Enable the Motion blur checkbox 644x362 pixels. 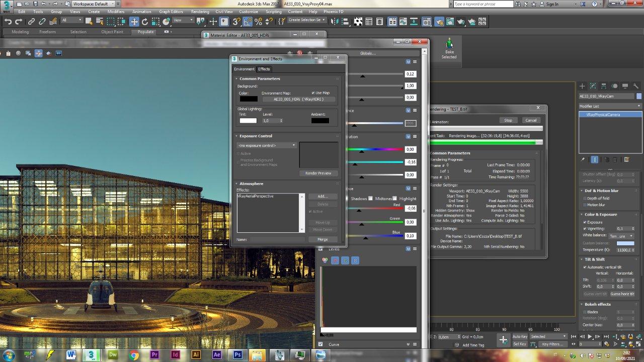pos(585,205)
